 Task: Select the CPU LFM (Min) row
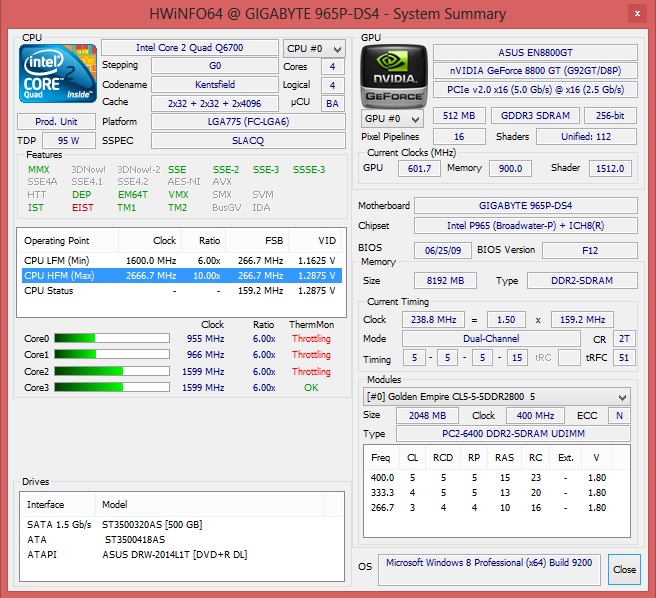(181, 261)
